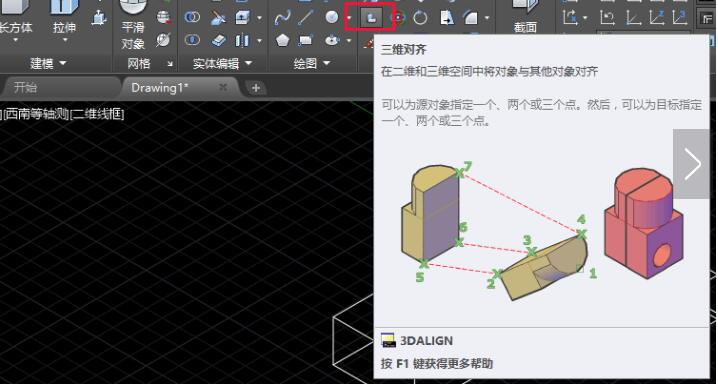Select the Slice solid icon
The height and width of the screenshot is (384, 718).
(x=218, y=18)
